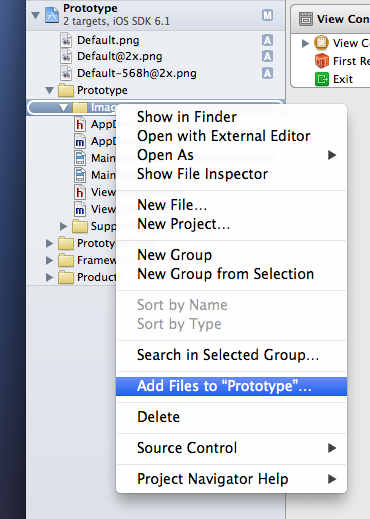
Task: Select the Default@2x.png file icon
Action: point(66,56)
